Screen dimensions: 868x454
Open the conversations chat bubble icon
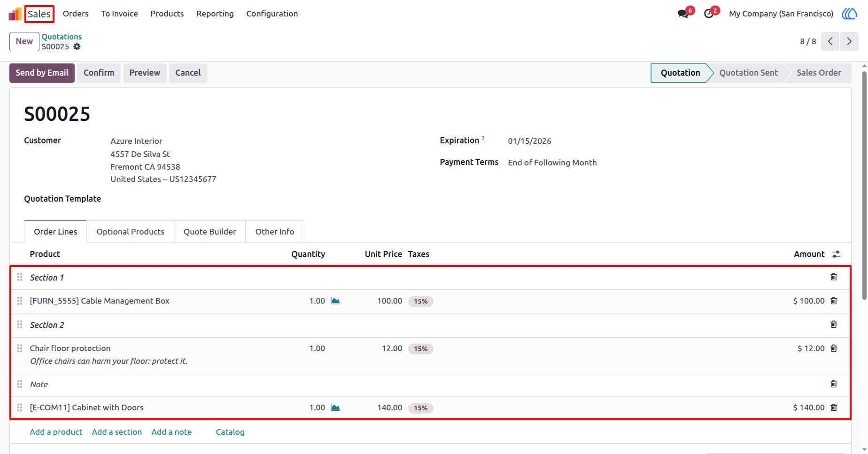click(683, 14)
